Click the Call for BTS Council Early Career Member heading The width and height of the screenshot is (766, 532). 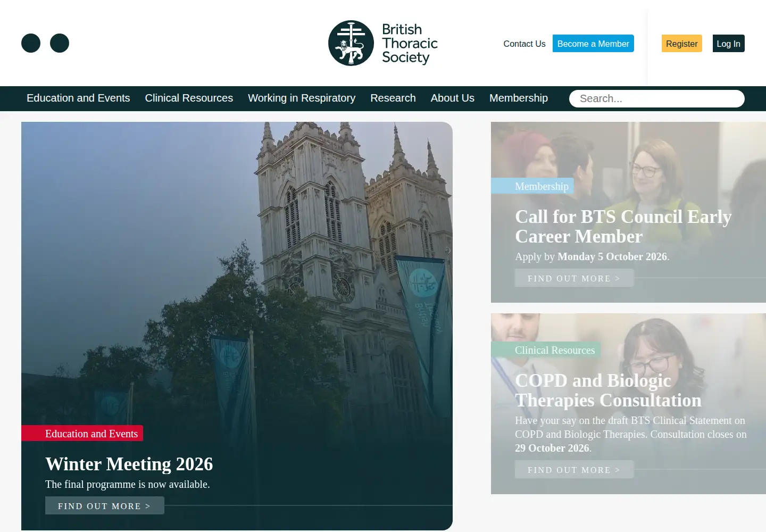click(x=623, y=227)
